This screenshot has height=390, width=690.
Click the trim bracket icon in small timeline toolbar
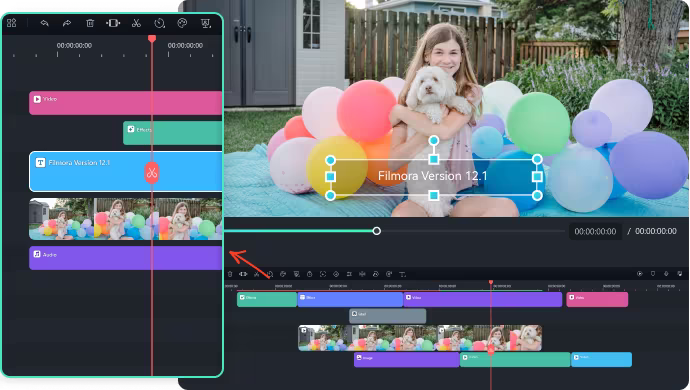tap(243, 274)
